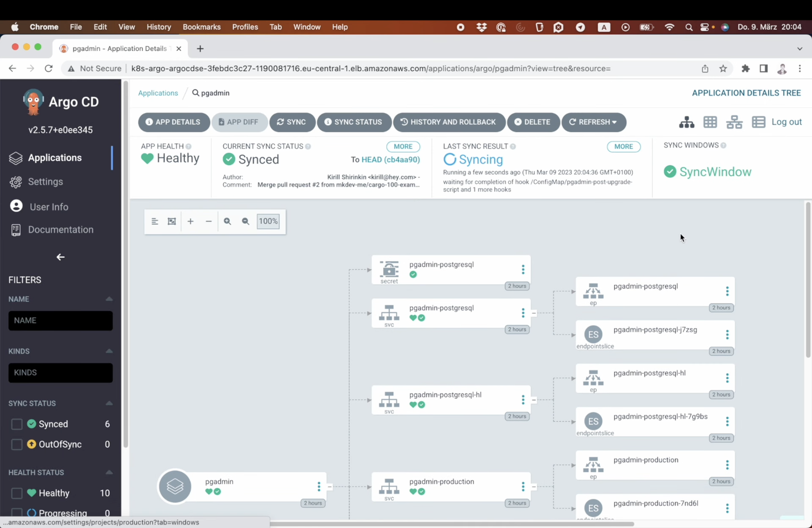Open the menu for pgadmin-postgresql-hl-7g9bs endpointslice
Viewport: 812px width, 528px height.
point(727,421)
